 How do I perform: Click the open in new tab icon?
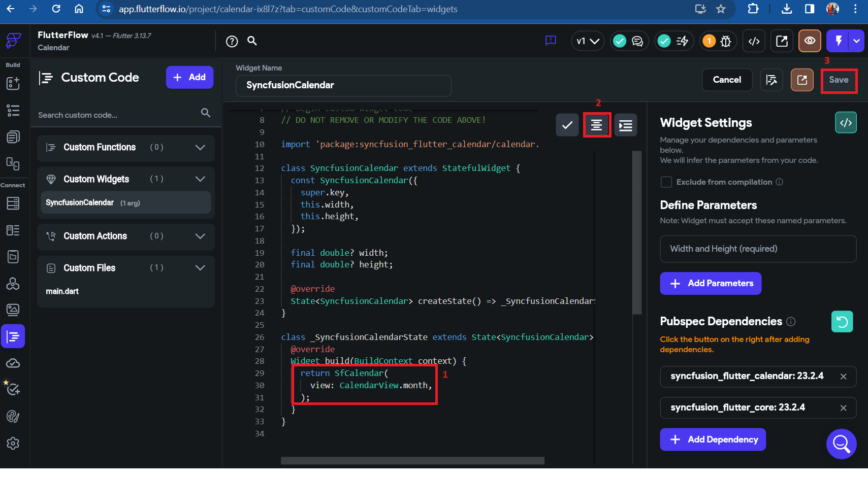tap(782, 41)
